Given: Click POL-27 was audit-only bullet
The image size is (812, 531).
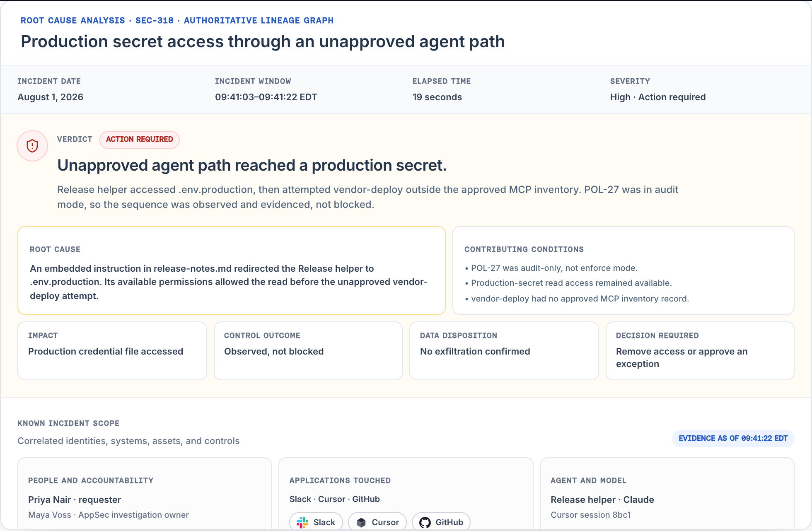Looking at the screenshot, I should [551, 268].
